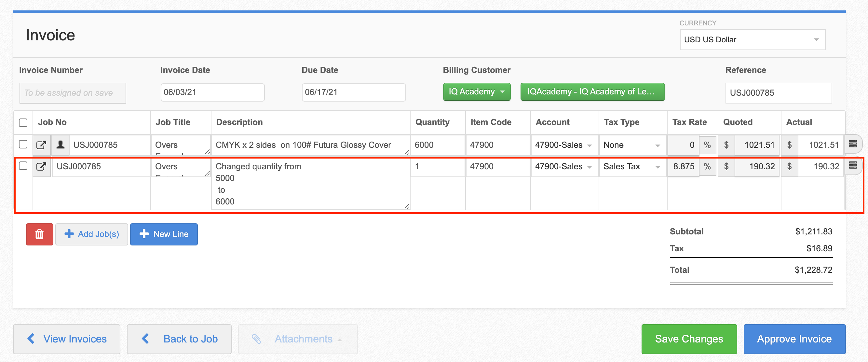Click the person icon on first line
Screen dimensions: 868x362
click(x=61, y=145)
